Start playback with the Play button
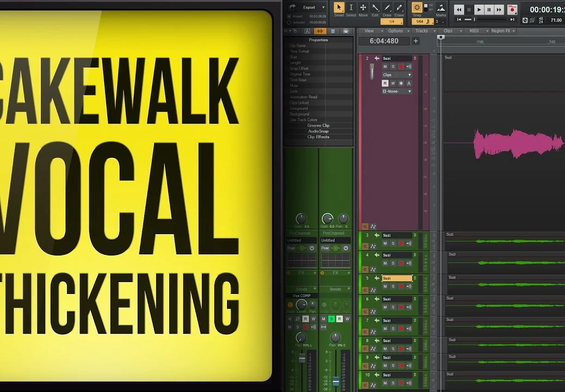The height and width of the screenshot is (392, 565). (479, 10)
